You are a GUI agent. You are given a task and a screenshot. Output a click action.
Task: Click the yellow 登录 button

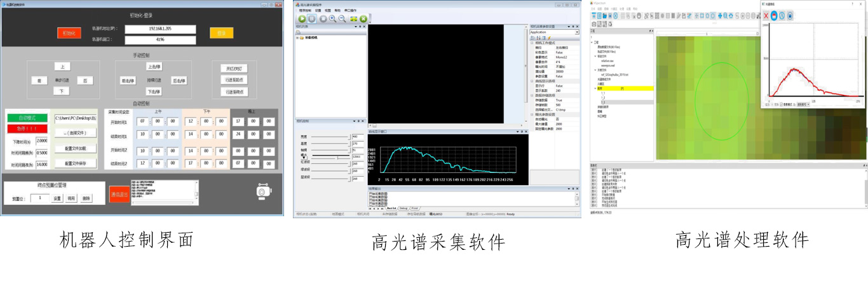[x=221, y=33]
